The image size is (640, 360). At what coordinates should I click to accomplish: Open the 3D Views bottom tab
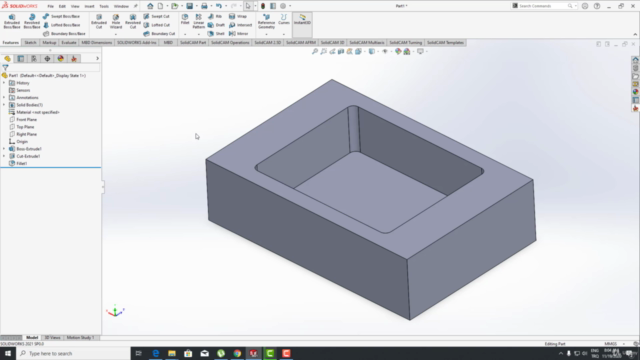coord(52,338)
